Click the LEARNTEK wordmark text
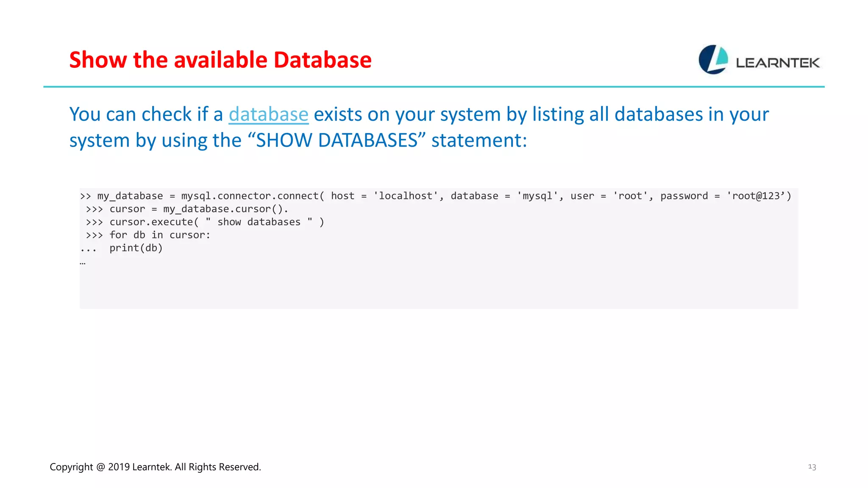This screenshot has width=868, height=488. (778, 63)
